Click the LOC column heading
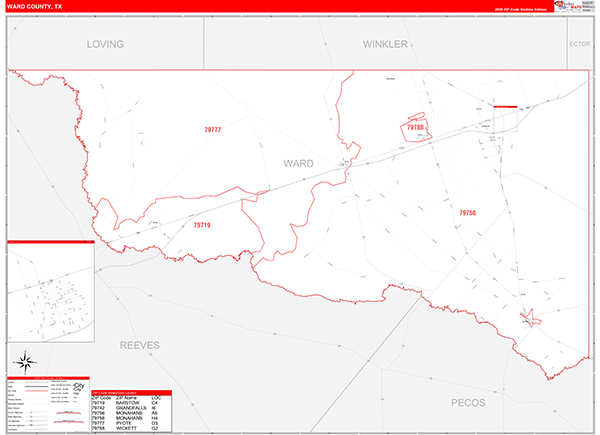Image resolution: width=600 pixels, height=435 pixels. (156, 398)
